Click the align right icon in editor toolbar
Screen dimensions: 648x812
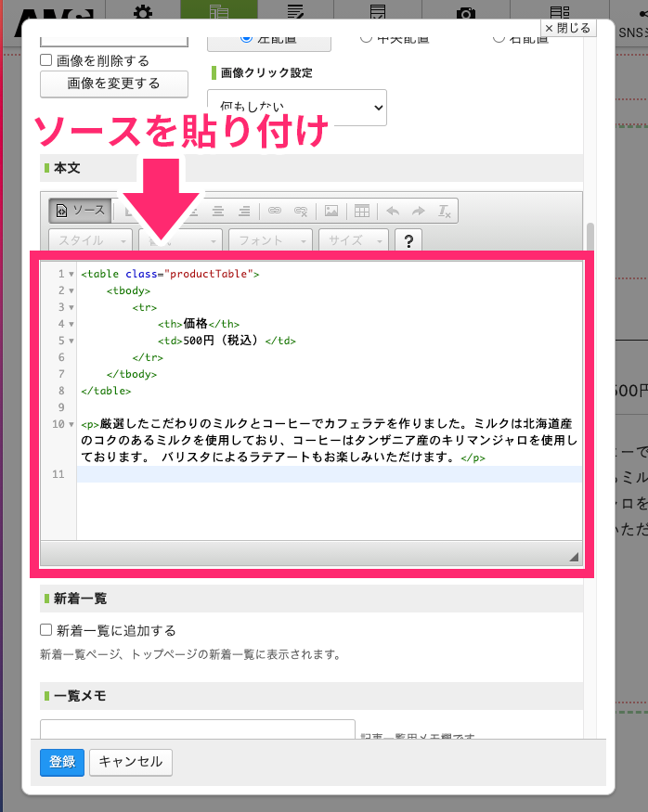click(x=244, y=211)
